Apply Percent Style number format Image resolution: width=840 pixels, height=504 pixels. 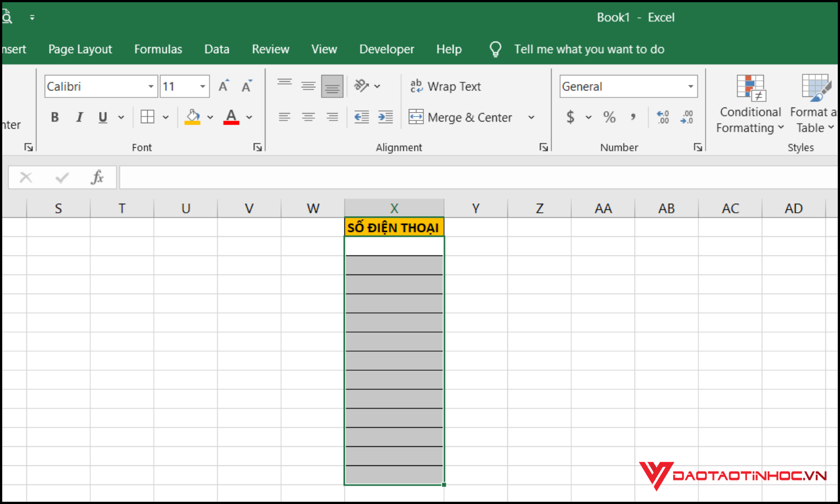point(609,117)
